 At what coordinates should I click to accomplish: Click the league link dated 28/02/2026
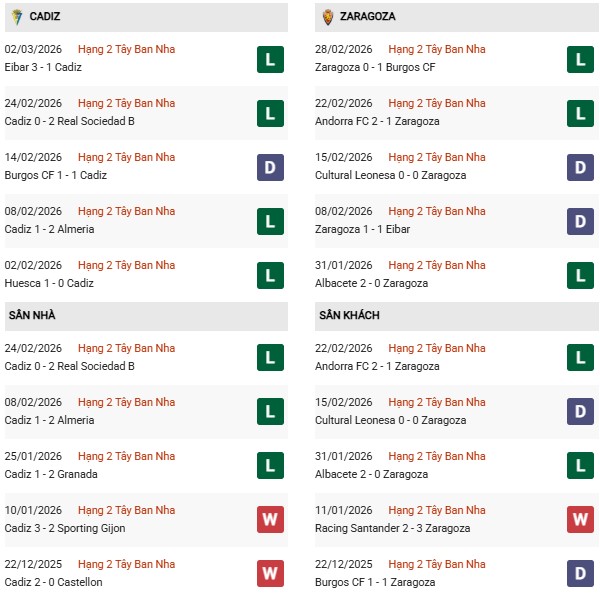click(437, 49)
